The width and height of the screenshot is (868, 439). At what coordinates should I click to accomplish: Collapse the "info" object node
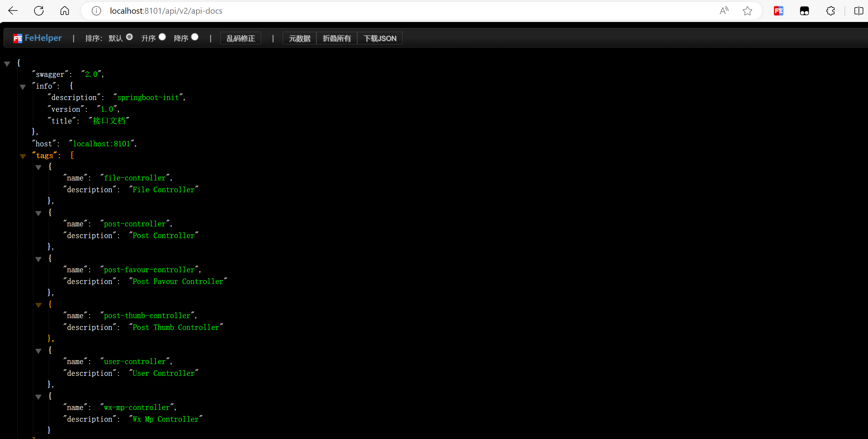coord(23,87)
